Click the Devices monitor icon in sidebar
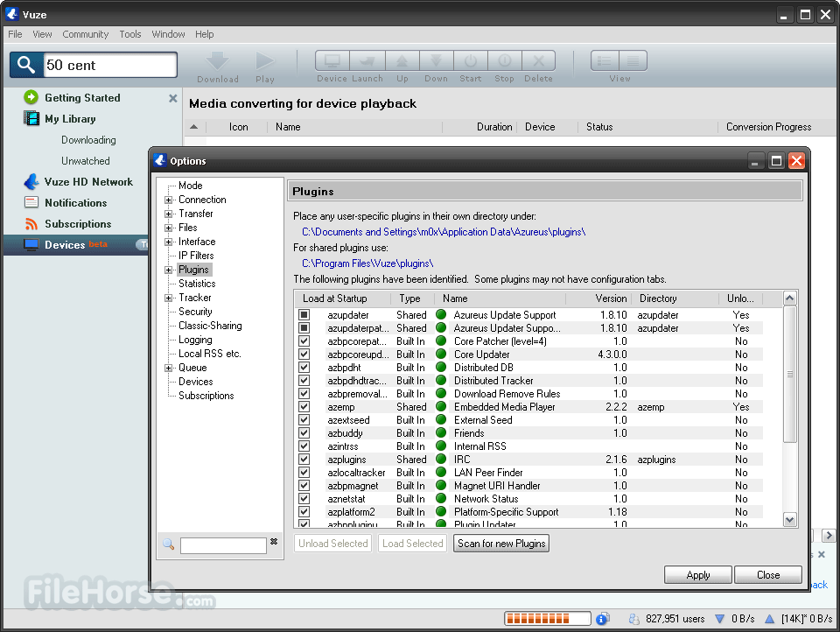This screenshot has height=632, width=840. (31, 245)
